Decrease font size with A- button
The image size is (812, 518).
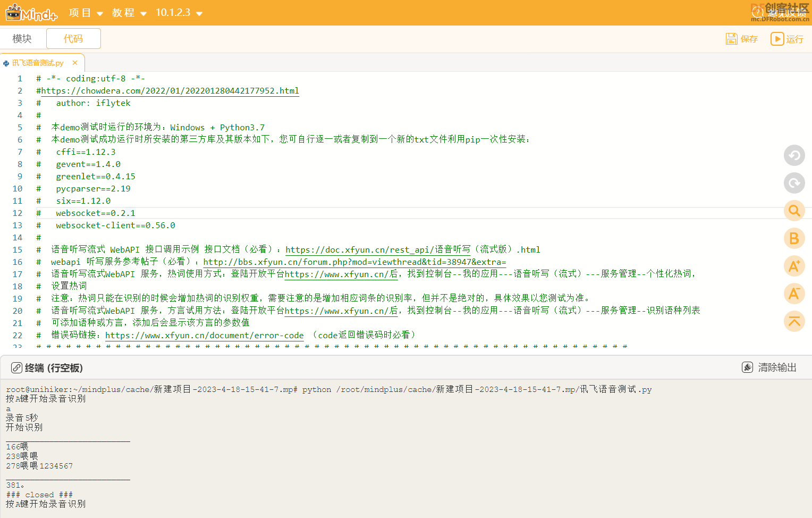(794, 294)
